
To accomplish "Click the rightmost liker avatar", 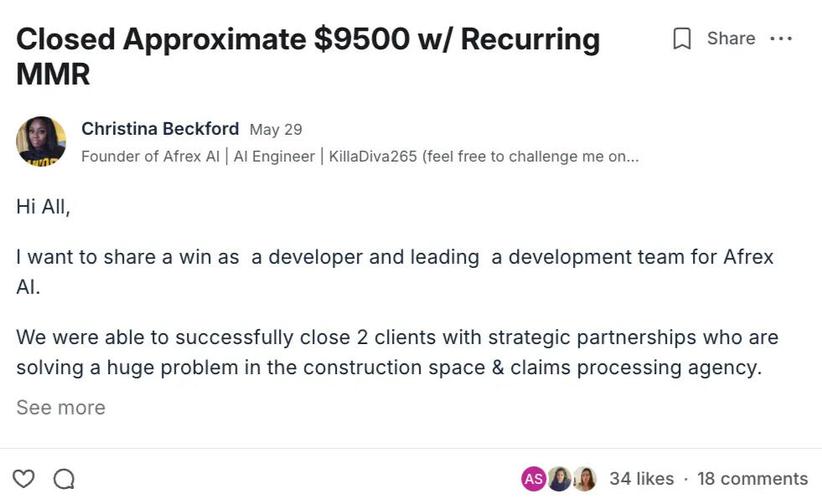I will pyautogui.click(x=584, y=479).
